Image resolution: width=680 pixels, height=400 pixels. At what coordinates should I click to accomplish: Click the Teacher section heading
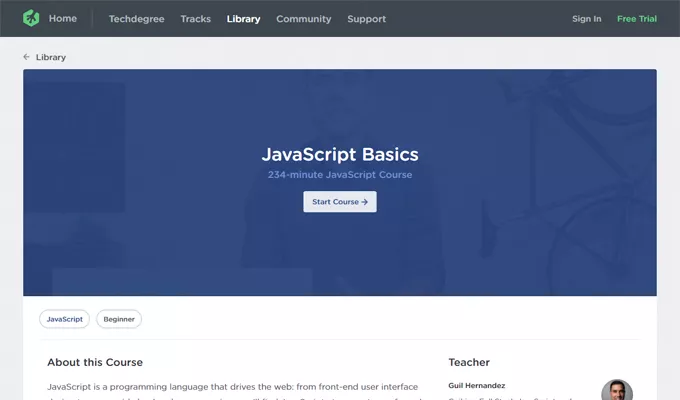click(x=469, y=362)
